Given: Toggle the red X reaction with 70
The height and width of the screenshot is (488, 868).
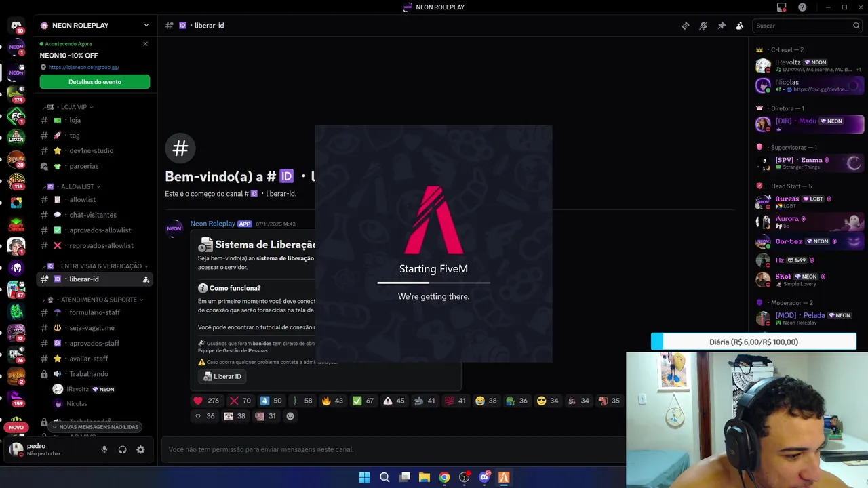Looking at the screenshot, I should (x=240, y=401).
